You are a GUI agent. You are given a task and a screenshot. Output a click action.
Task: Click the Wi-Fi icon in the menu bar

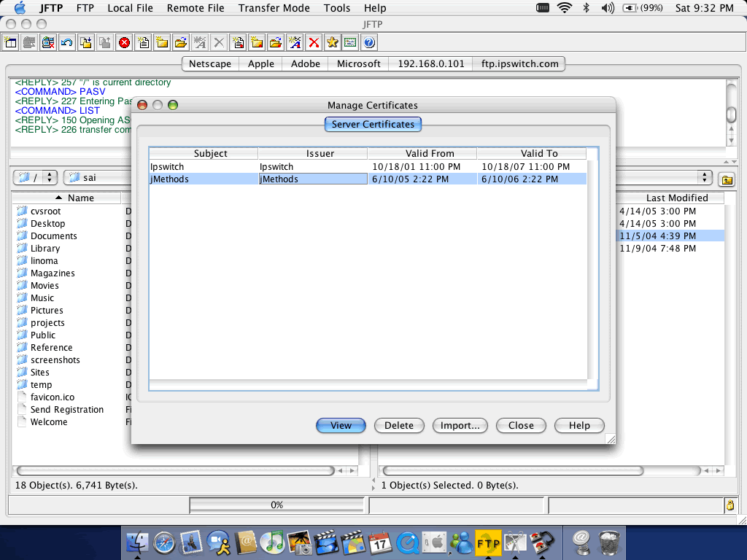point(564,8)
